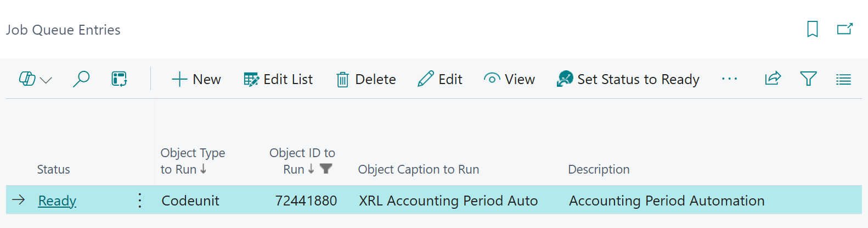Viewport: 868px width, 228px height.
Task: Open page in new window icon
Action: [844, 29]
